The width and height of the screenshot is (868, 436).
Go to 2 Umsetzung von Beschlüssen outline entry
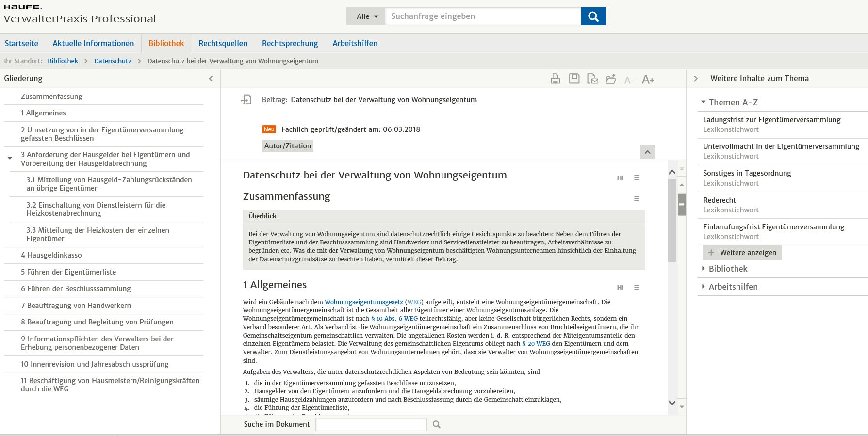[x=103, y=134]
